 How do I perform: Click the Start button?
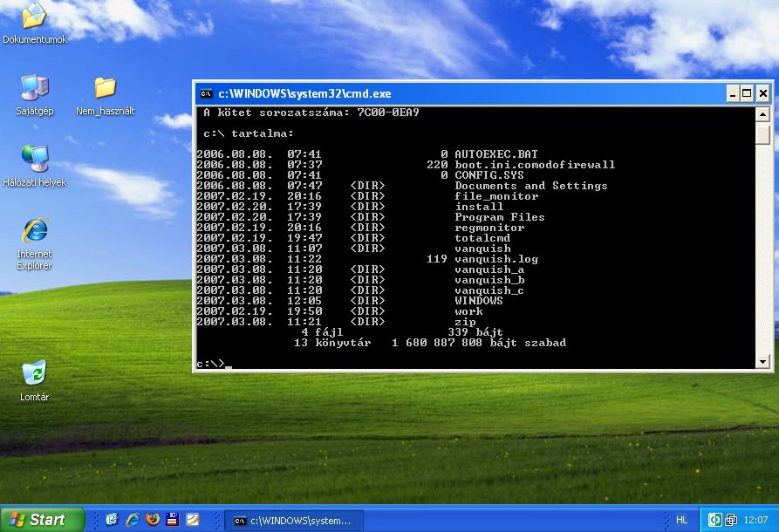42,520
